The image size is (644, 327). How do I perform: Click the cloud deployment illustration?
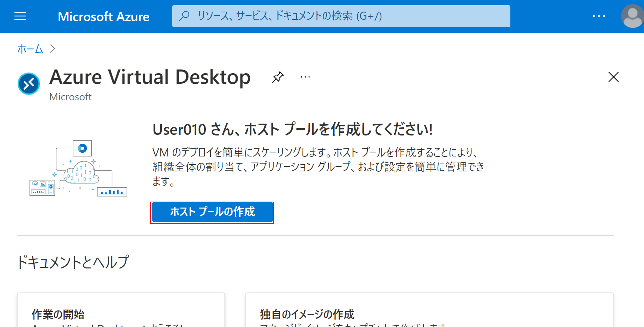coord(78,168)
